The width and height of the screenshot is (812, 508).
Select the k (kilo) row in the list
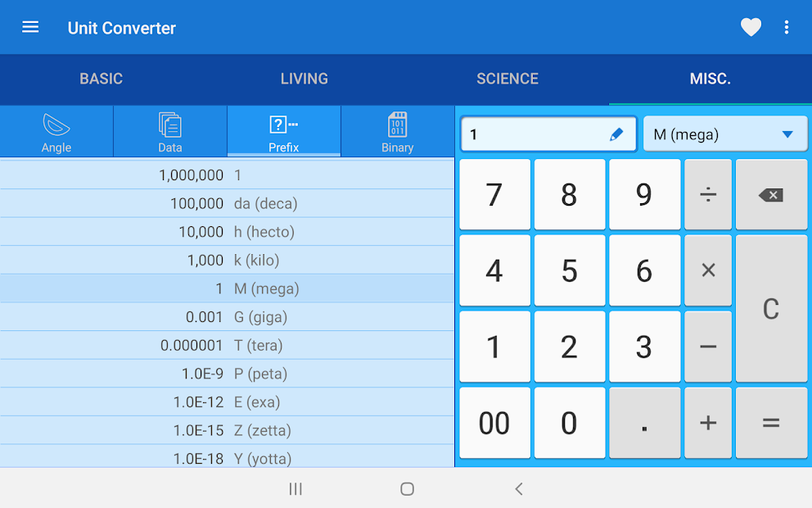227,261
